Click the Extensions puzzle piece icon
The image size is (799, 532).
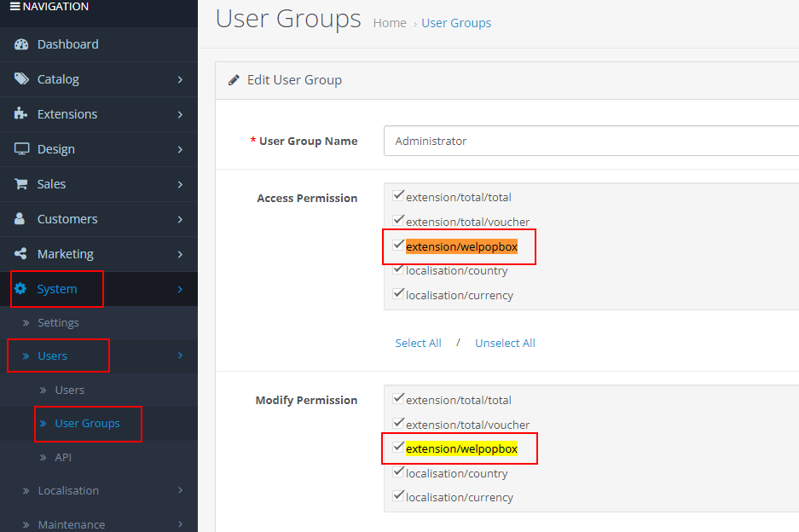click(x=21, y=114)
